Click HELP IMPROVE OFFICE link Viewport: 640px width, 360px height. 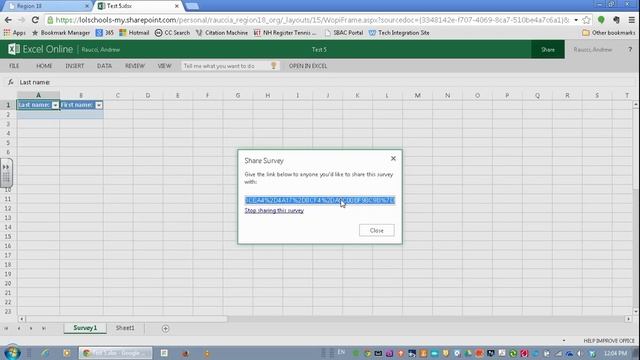click(609, 340)
